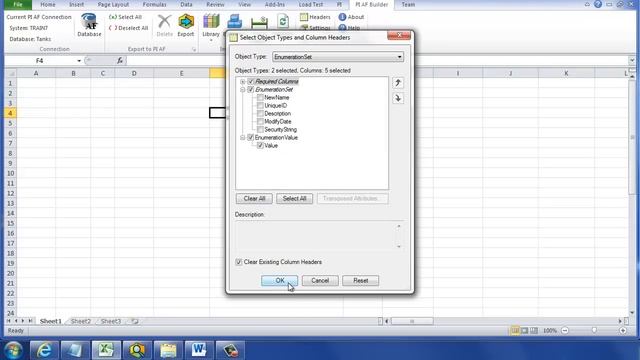Open the File tab
The image size is (640, 360).
click(18, 4)
